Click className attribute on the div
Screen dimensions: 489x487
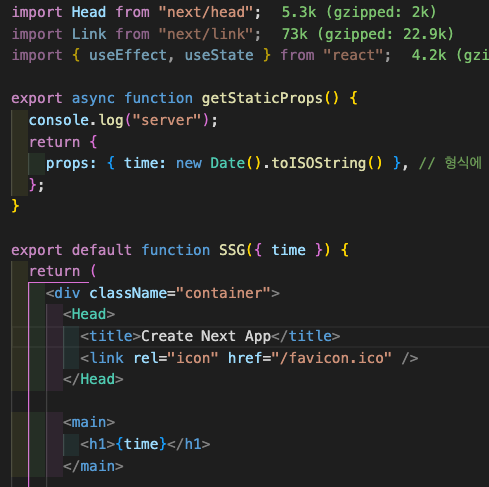pos(128,293)
